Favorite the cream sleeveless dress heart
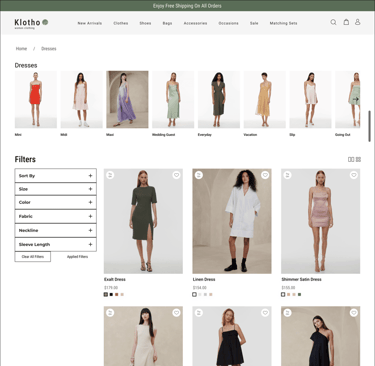375x366 pixels. click(x=176, y=312)
